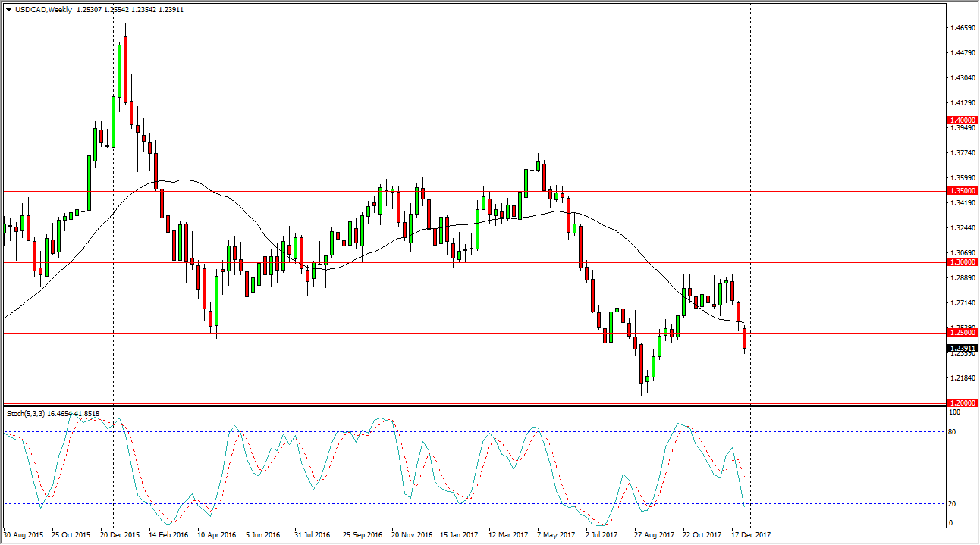Select the red 1.35000 price label
The width and height of the screenshot is (980, 545).
pos(963,191)
